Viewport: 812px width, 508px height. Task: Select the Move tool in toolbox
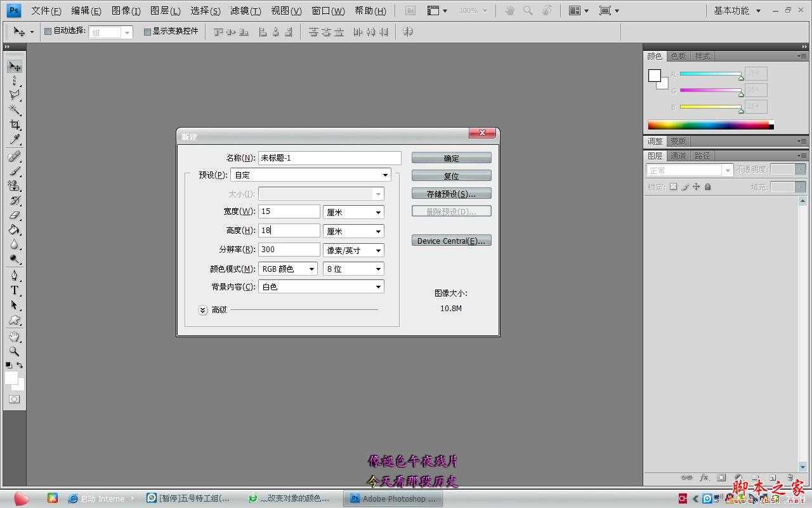tap(14, 67)
